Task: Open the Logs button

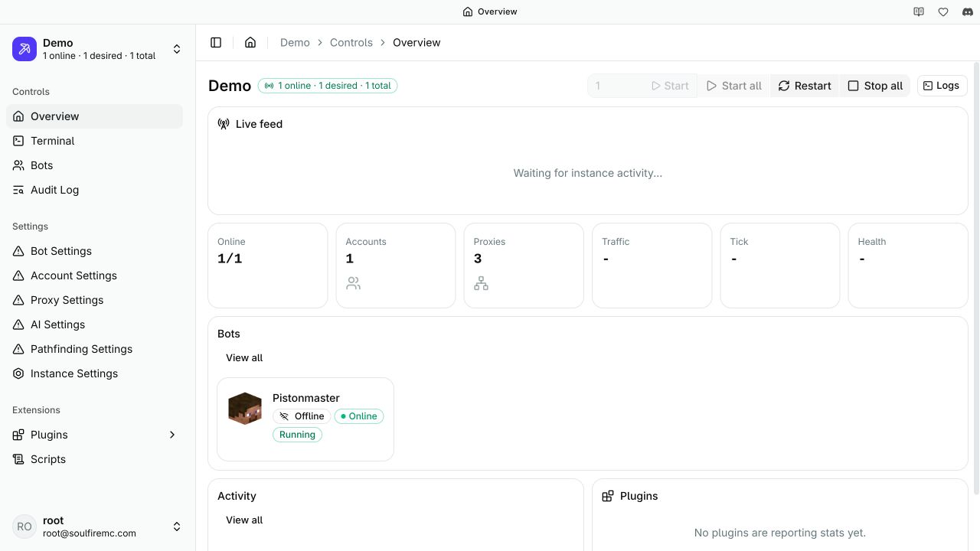Action: [x=942, y=86]
